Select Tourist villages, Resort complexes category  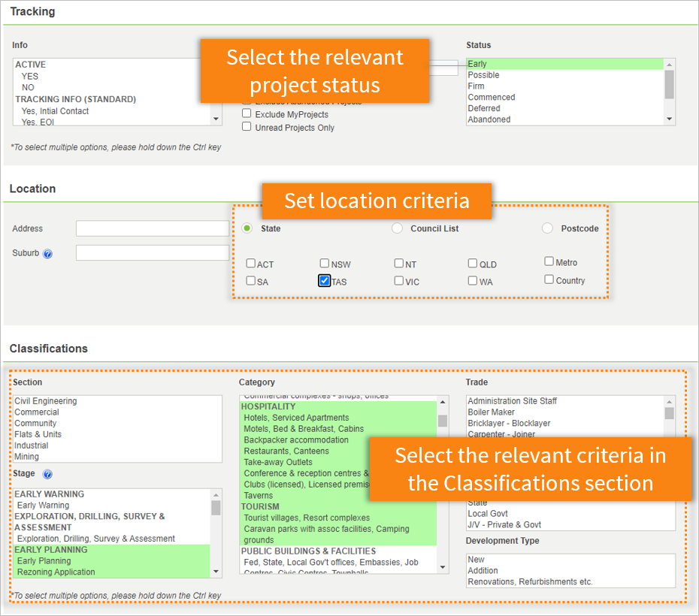pyautogui.click(x=338, y=518)
